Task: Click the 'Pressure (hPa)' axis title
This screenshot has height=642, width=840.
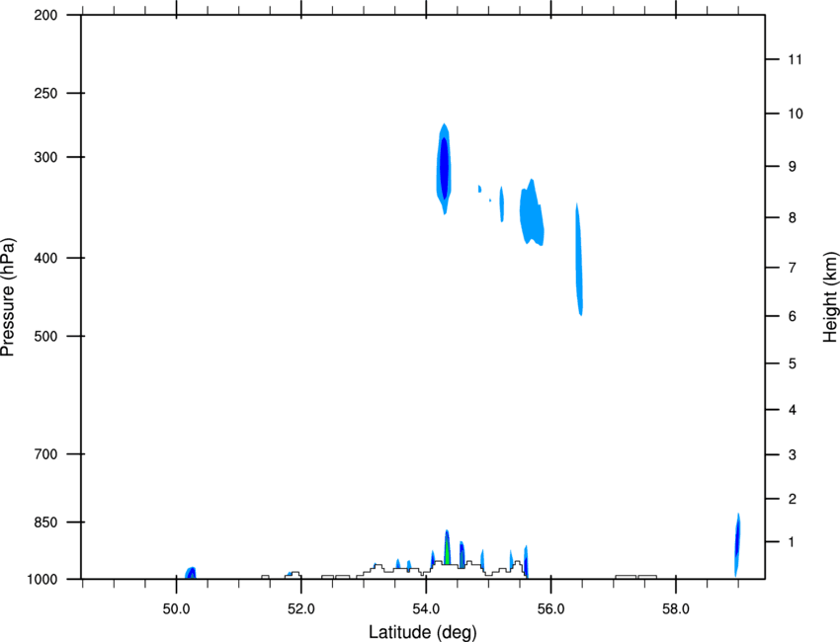Action: click(x=8, y=297)
